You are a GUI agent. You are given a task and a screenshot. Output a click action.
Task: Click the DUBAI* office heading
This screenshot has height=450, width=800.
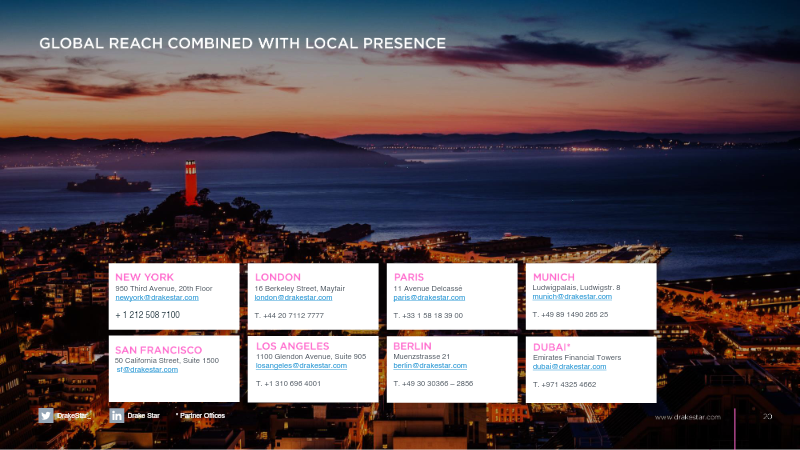[552, 347]
